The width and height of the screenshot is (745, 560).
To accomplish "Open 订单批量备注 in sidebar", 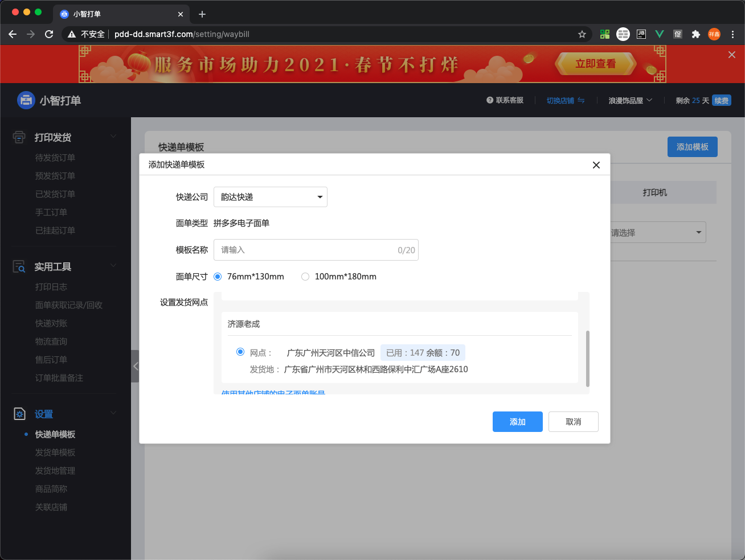I will pyautogui.click(x=59, y=378).
